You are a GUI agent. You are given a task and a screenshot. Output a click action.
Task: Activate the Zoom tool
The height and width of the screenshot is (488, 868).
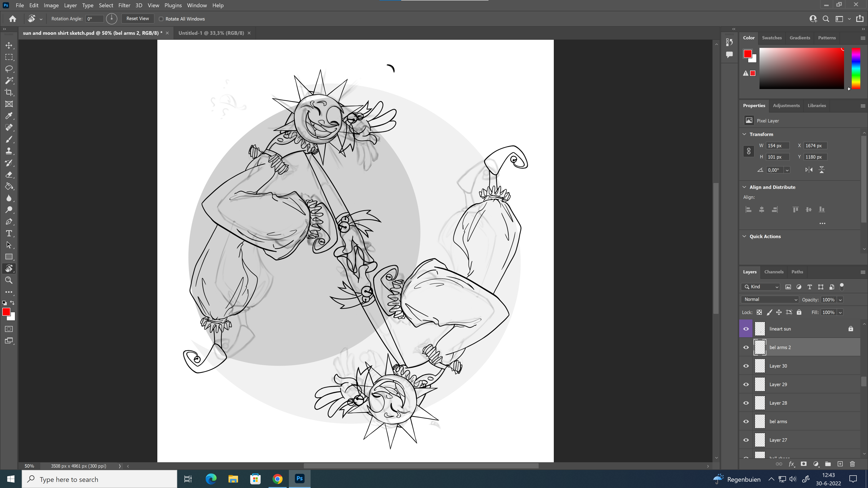tap(9, 280)
